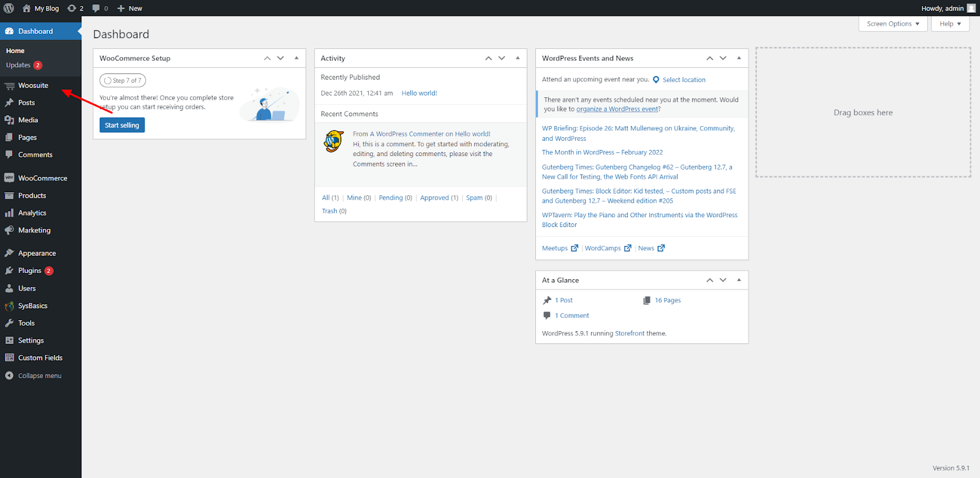Click the Users icon in sidebar

[9, 288]
